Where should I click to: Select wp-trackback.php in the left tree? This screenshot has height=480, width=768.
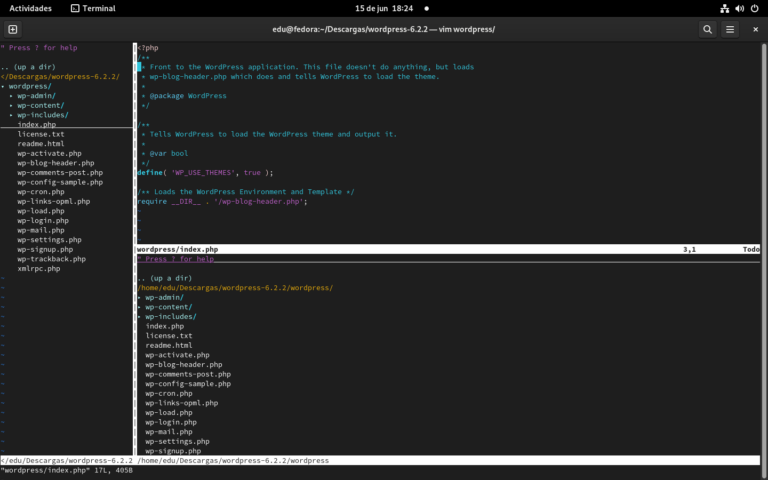pyautogui.click(x=51, y=259)
